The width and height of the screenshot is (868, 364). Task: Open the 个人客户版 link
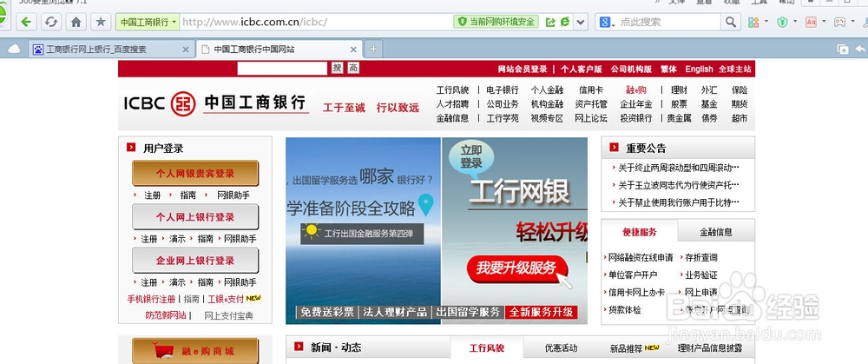tap(582, 69)
